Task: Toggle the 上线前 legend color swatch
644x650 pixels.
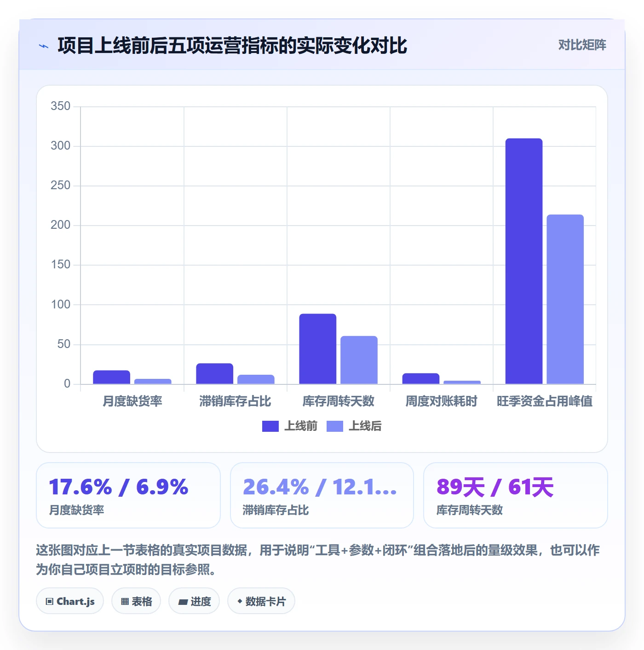Action: click(270, 426)
